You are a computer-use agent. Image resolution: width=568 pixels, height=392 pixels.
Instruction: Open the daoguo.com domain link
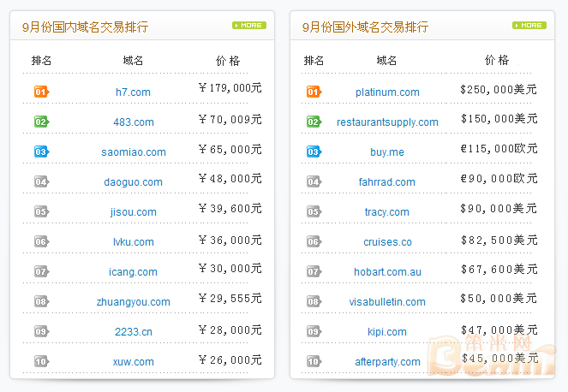pyautogui.click(x=133, y=182)
